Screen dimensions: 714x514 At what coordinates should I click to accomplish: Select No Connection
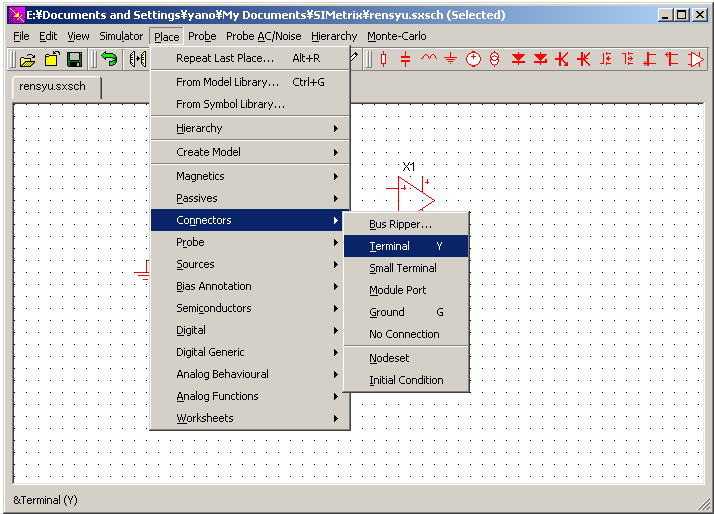(406, 334)
